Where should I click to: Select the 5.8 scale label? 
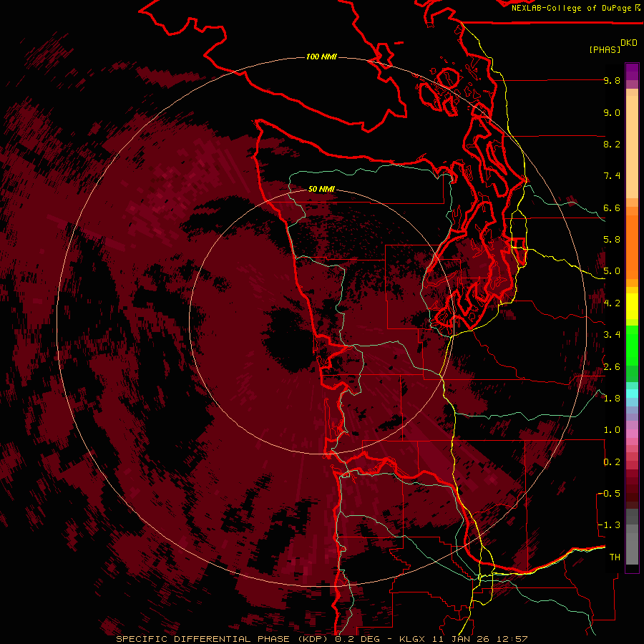coord(612,240)
